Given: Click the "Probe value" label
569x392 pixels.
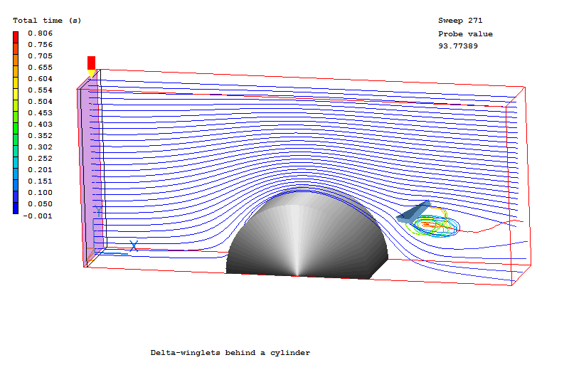Looking at the screenshot, I should click(x=465, y=34).
